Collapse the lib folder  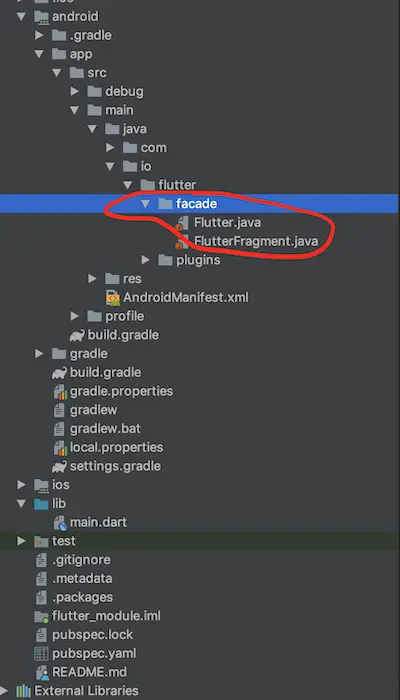coord(21,504)
